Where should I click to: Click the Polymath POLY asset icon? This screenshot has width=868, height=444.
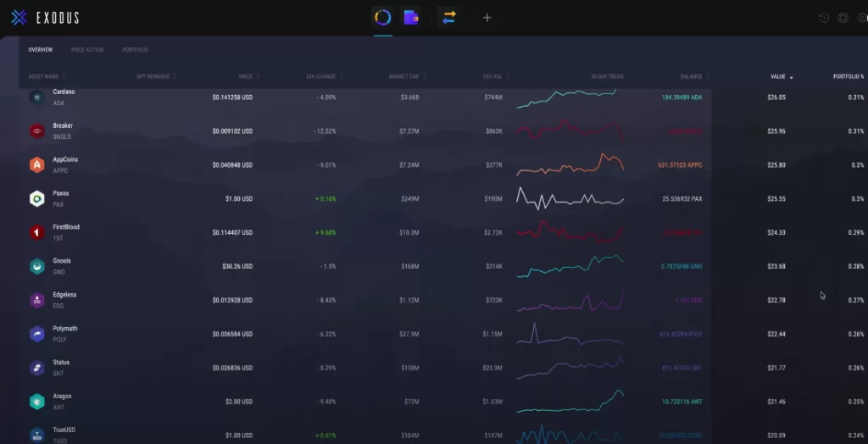pos(37,334)
